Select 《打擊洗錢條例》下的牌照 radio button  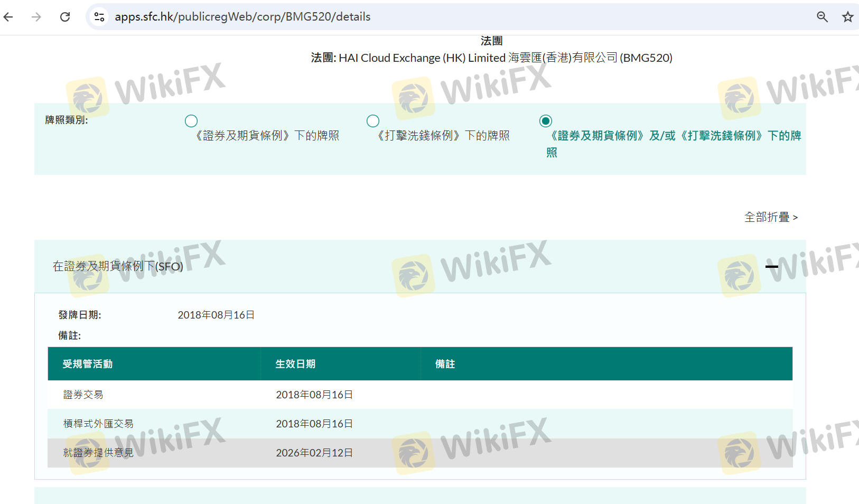point(373,121)
